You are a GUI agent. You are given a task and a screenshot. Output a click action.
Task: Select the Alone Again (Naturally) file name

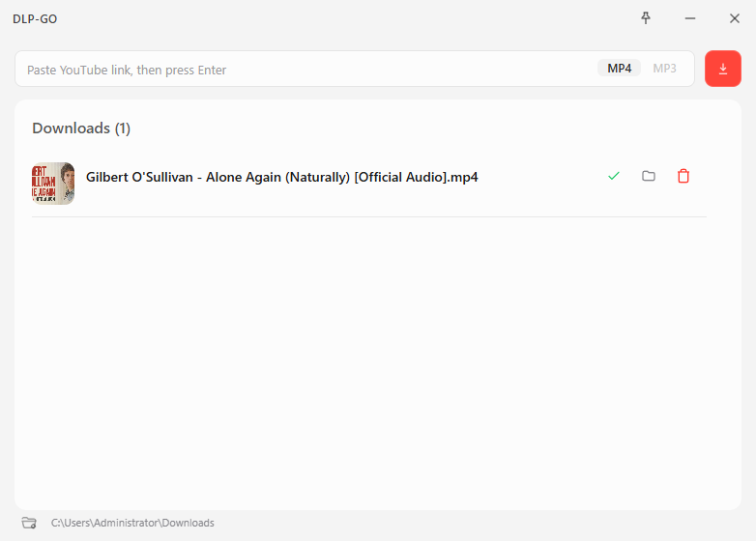281,177
